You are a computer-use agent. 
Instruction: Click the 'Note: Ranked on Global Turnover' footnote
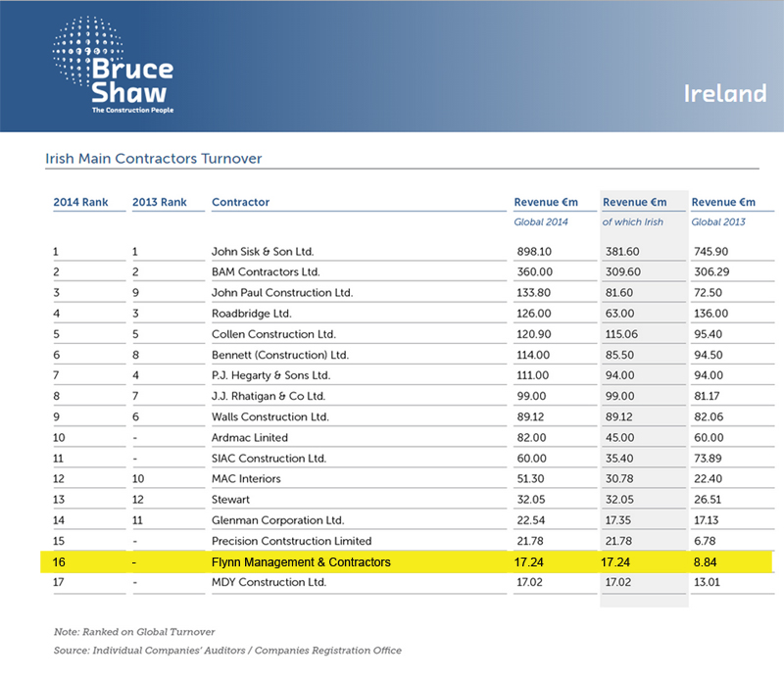(134, 632)
